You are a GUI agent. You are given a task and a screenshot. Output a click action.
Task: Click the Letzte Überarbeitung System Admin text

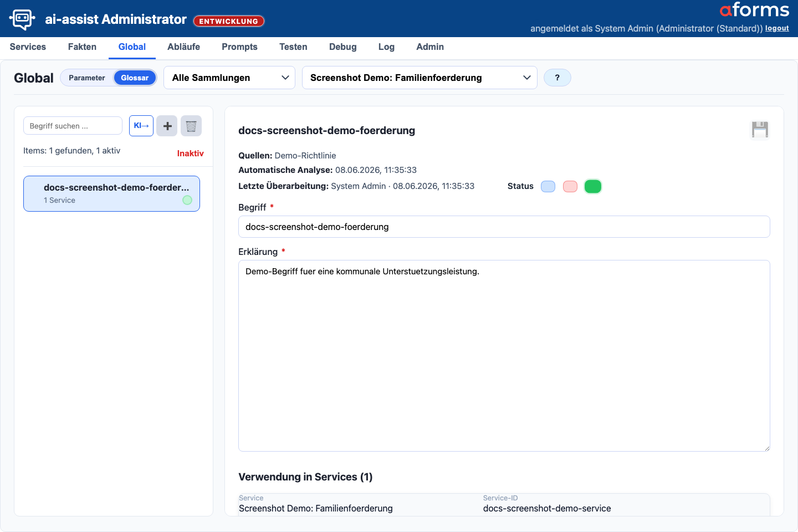pyautogui.click(x=356, y=186)
